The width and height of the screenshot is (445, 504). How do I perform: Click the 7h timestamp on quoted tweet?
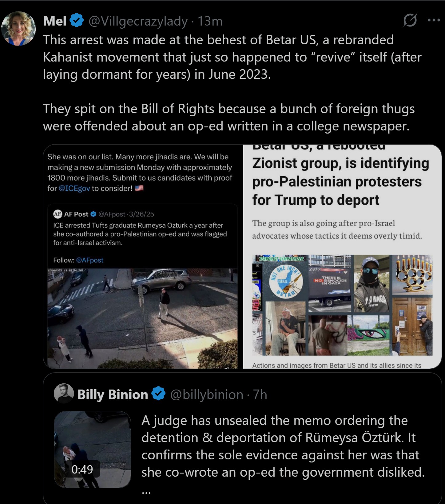[260, 394]
